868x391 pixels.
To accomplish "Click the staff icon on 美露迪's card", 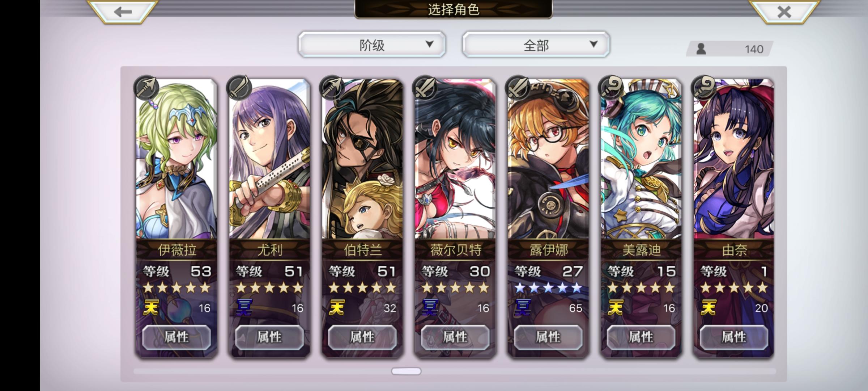I will pos(611,88).
